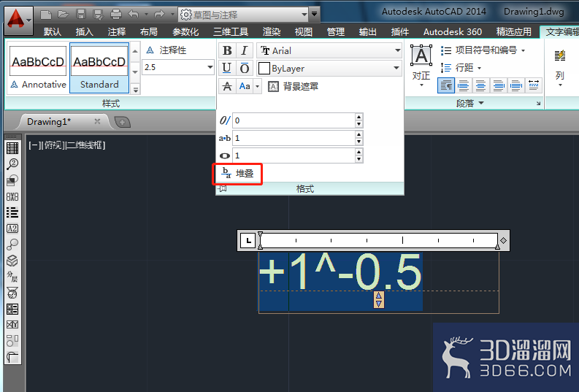Viewport: 579px width, 392px height.
Task: Click the width factor input field
Action: pos(294,155)
